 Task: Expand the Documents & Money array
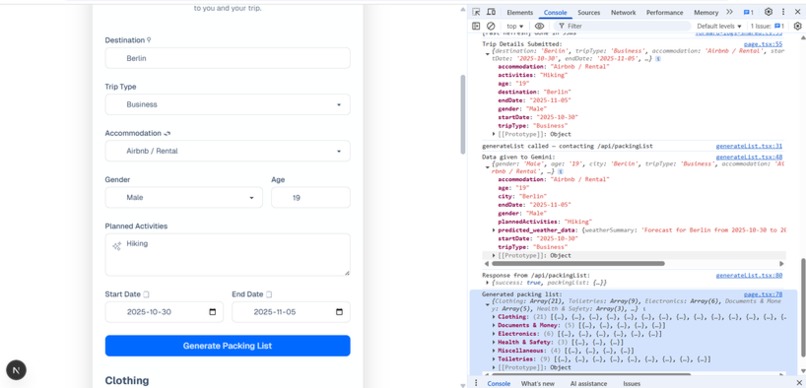click(494, 325)
